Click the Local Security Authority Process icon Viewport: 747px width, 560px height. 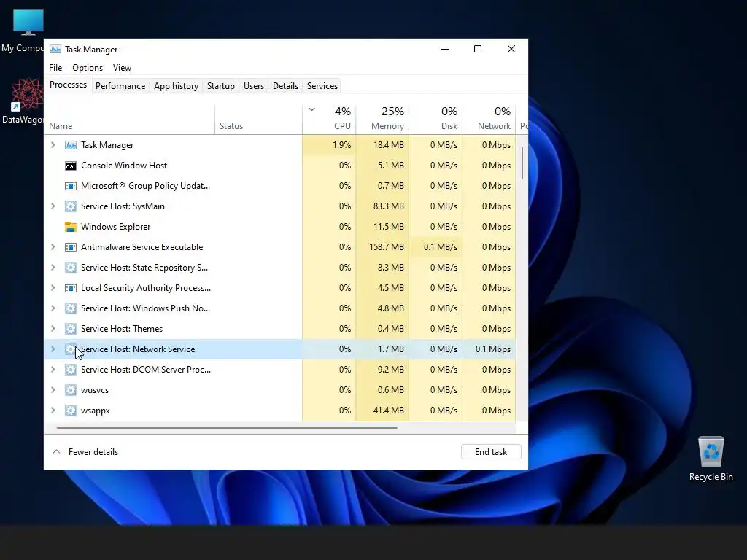pos(71,288)
